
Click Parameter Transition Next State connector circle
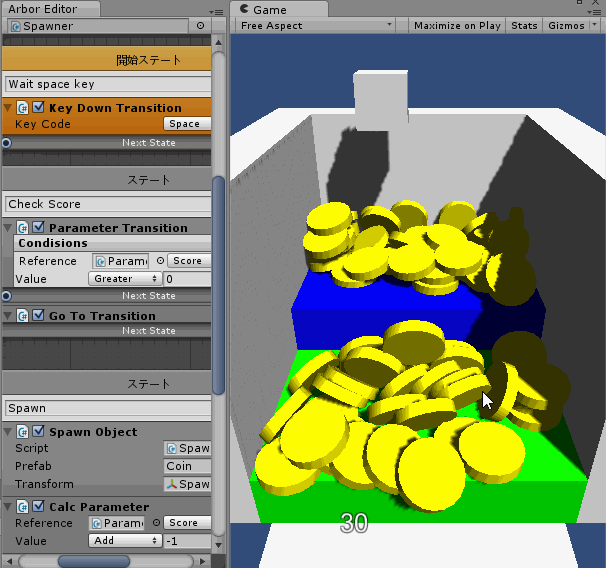click(x=6, y=296)
